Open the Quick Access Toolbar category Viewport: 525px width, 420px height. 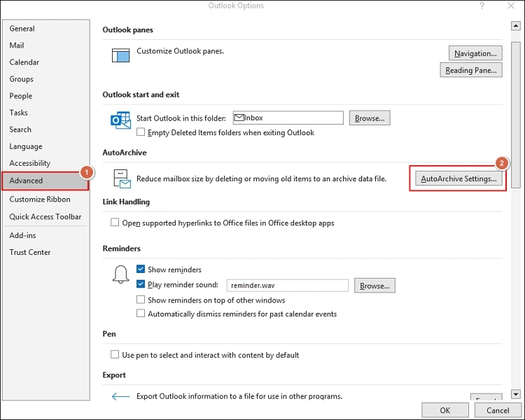click(45, 217)
